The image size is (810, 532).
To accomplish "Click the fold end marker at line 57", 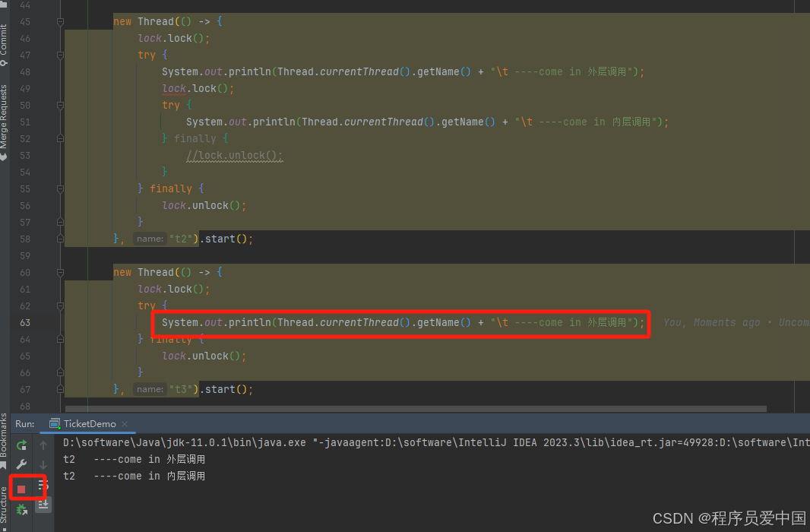I will pos(60,222).
